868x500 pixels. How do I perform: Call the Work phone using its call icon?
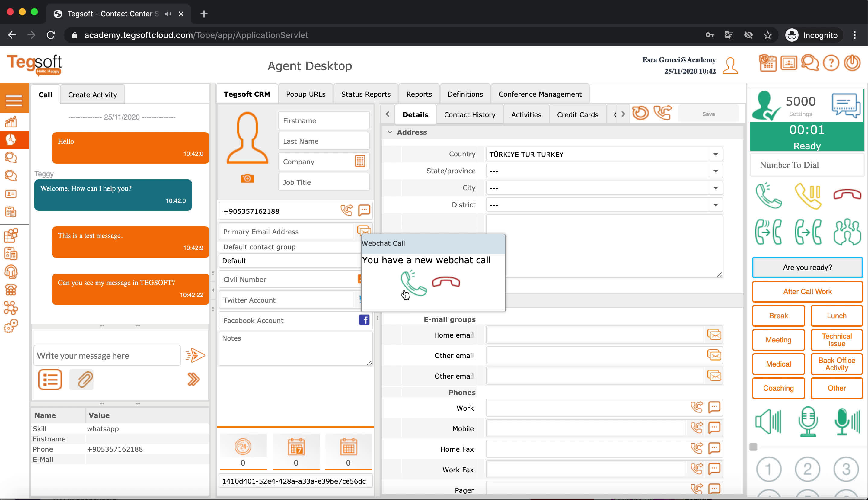(696, 407)
